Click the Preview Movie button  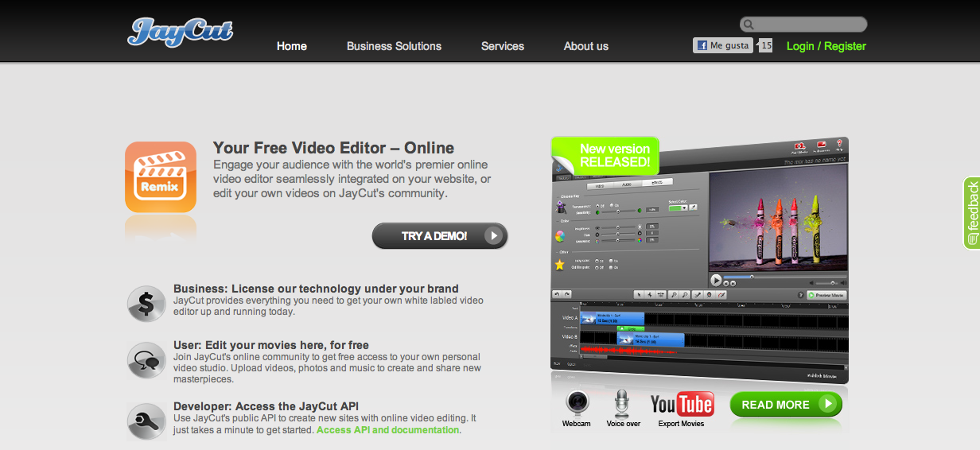tap(827, 295)
